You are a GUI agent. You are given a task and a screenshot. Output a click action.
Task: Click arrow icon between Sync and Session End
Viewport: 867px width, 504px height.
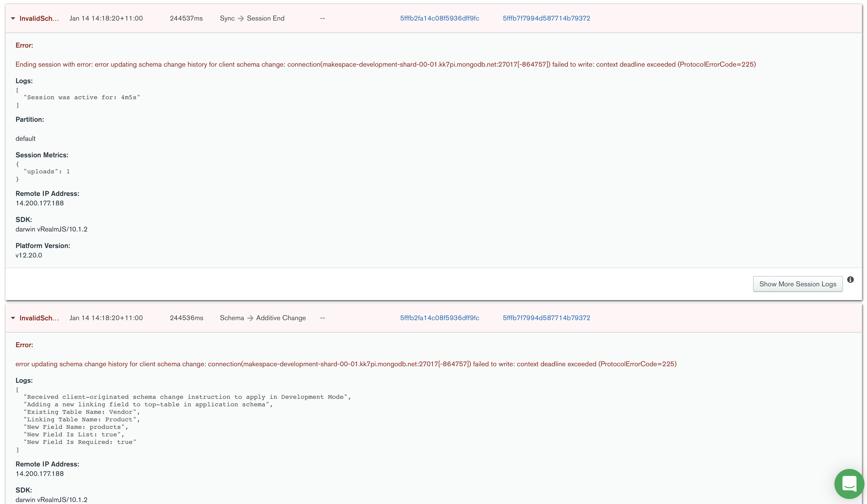[x=241, y=19]
